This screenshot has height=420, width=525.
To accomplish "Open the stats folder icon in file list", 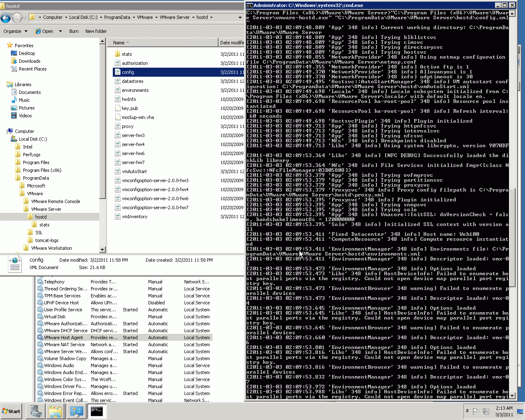I will (x=117, y=54).
